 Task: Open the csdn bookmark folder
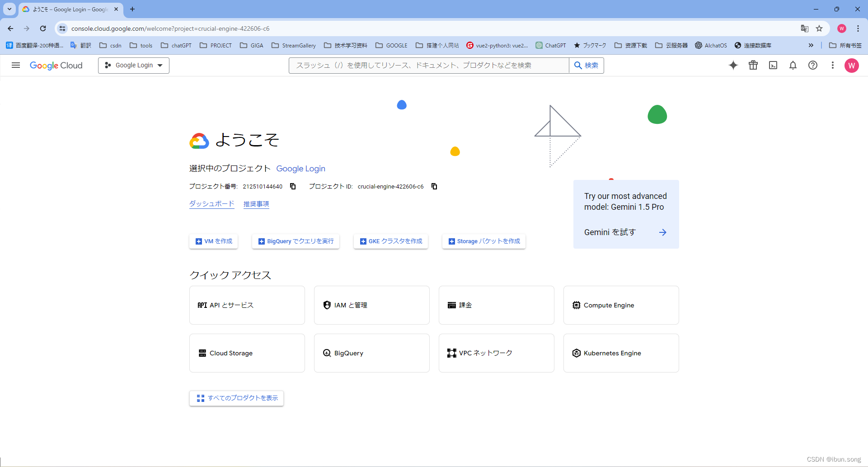click(x=111, y=45)
